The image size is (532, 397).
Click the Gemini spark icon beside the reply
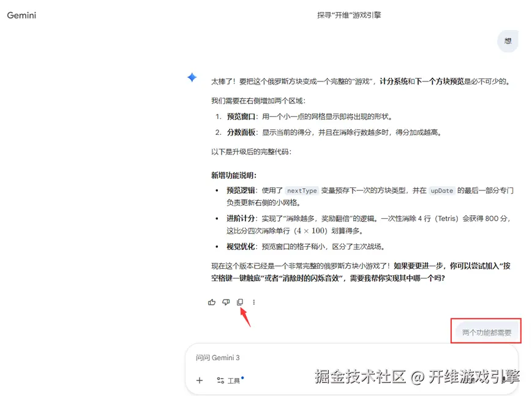pyautogui.click(x=192, y=77)
